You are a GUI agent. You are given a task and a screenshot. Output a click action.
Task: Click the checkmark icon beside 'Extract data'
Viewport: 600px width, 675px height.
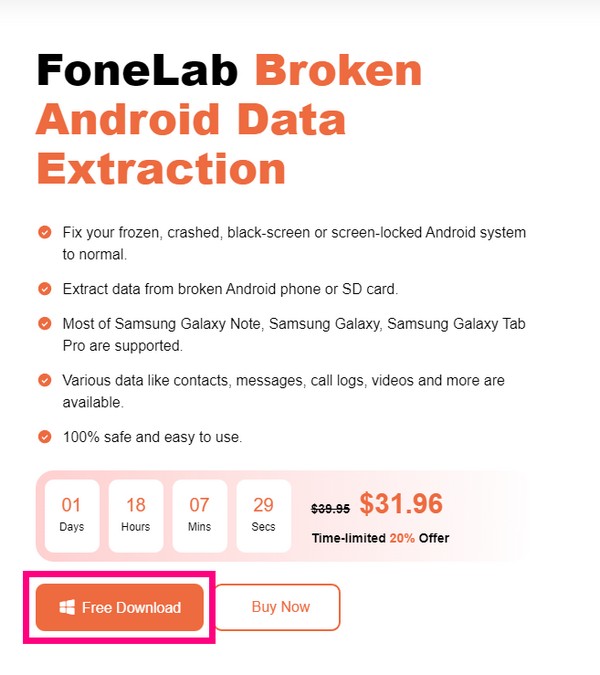pos(45,289)
